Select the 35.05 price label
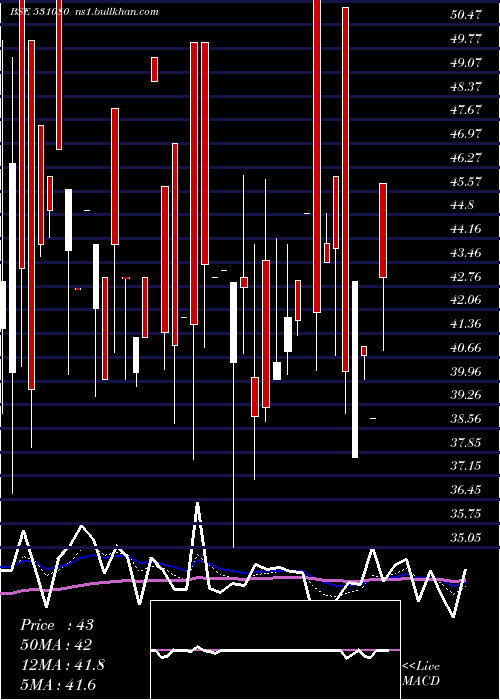The image size is (500, 700). pos(466,538)
